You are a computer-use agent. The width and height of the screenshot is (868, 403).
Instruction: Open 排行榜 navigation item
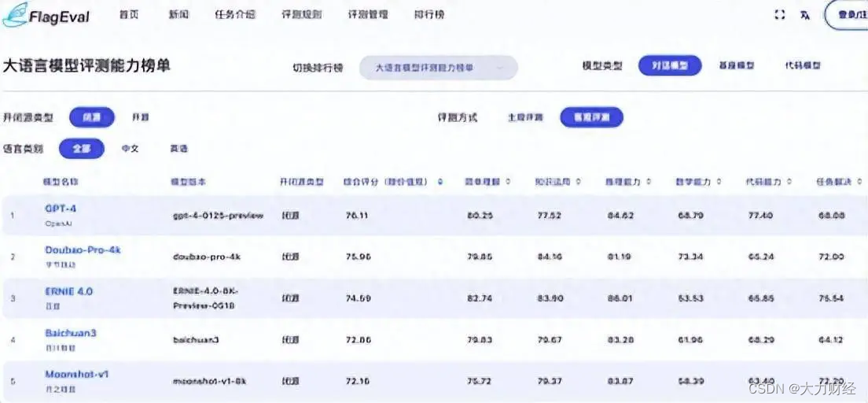point(429,14)
